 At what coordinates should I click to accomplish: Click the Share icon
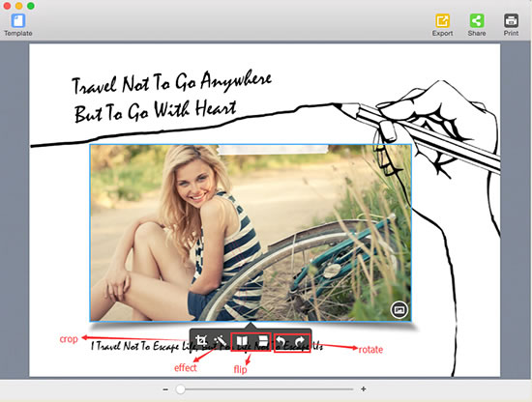477,20
